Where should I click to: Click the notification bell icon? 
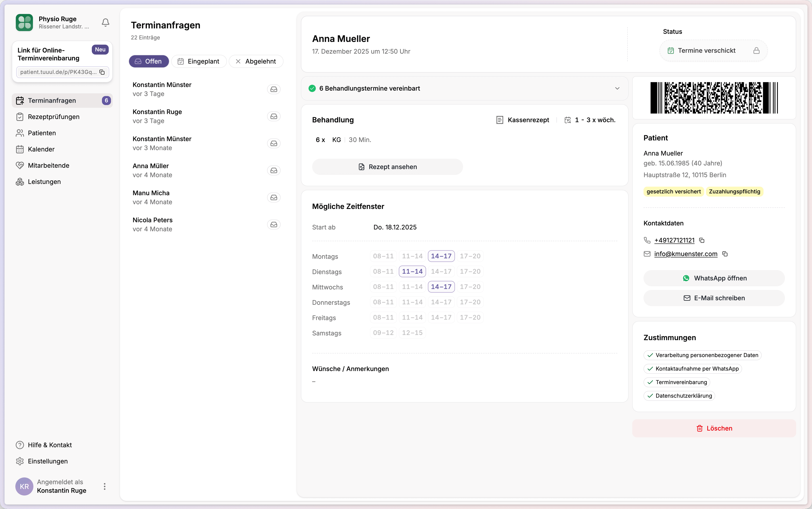click(x=105, y=22)
